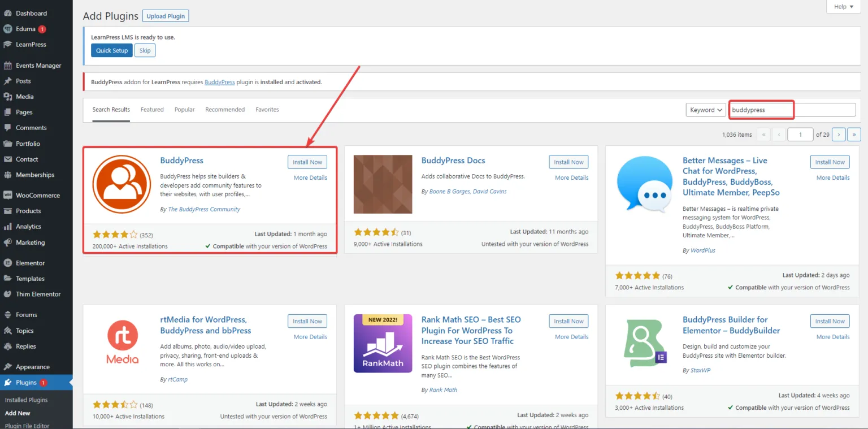Screen dimensions: 868x429
Task: Click the BuddyPress orange plugin logo
Action: pos(121,184)
